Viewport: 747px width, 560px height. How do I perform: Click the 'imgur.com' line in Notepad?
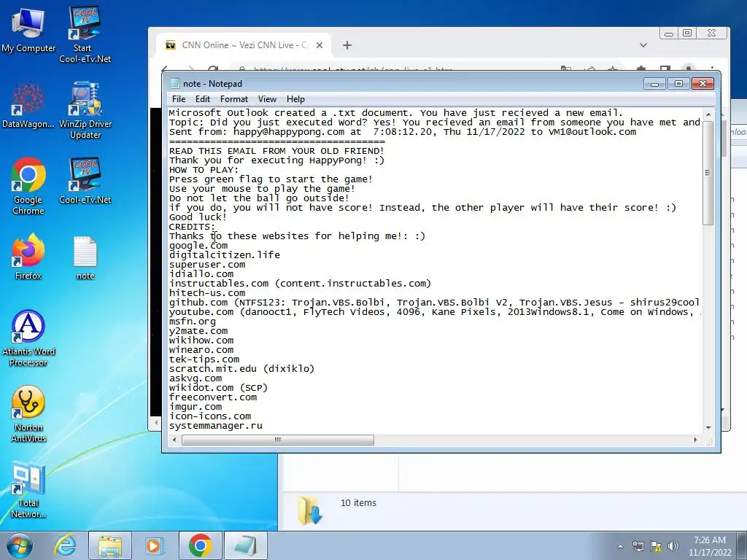click(196, 407)
